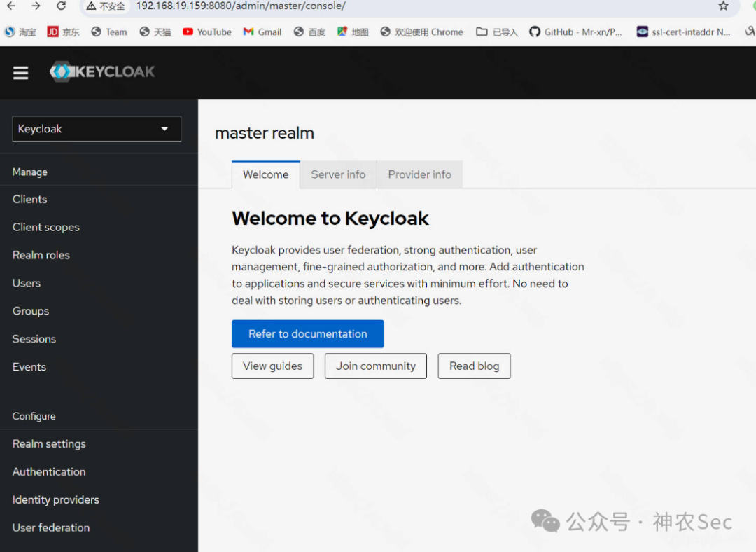Open the Gmail bookmark
Viewport: 756px width, 552px height.
[x=262, y=32]
